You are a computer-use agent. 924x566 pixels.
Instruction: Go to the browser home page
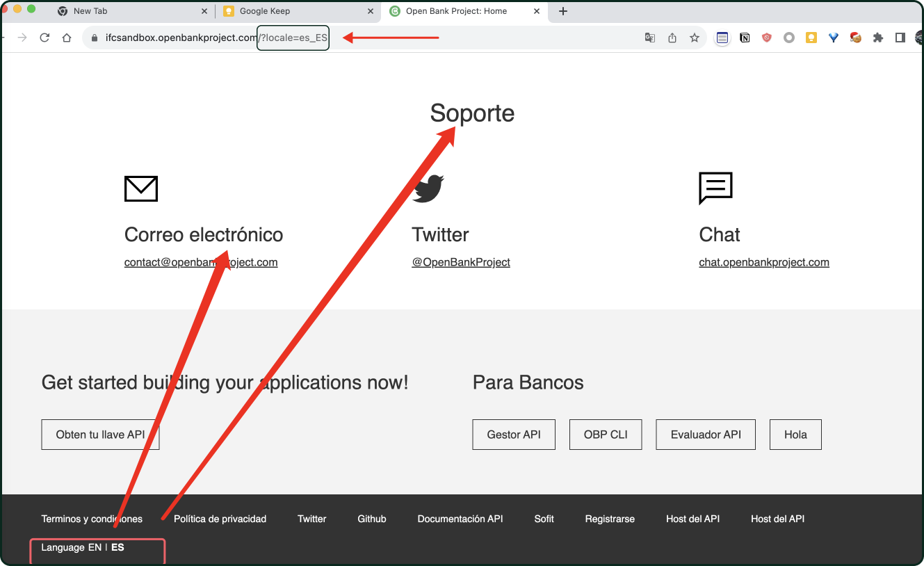pyautogui.click(x=67, y=38)
